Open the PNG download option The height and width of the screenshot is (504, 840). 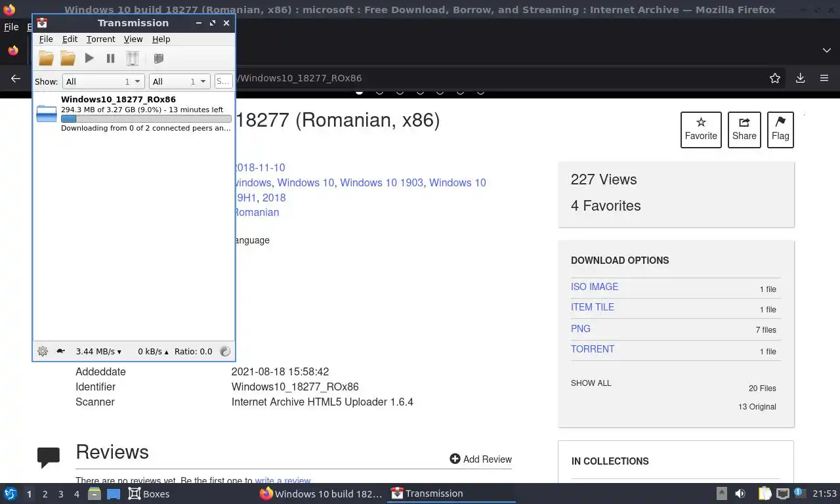(581, 329)
